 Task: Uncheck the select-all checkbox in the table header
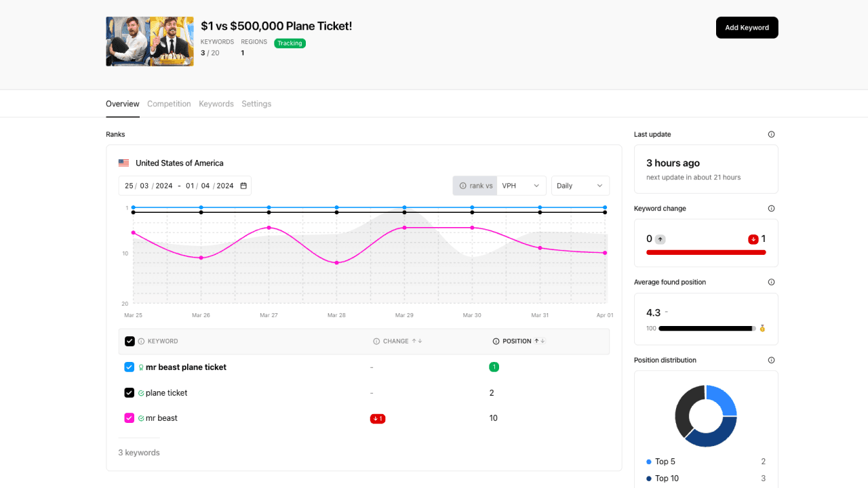pyautogui.click(x=130, y=341)
